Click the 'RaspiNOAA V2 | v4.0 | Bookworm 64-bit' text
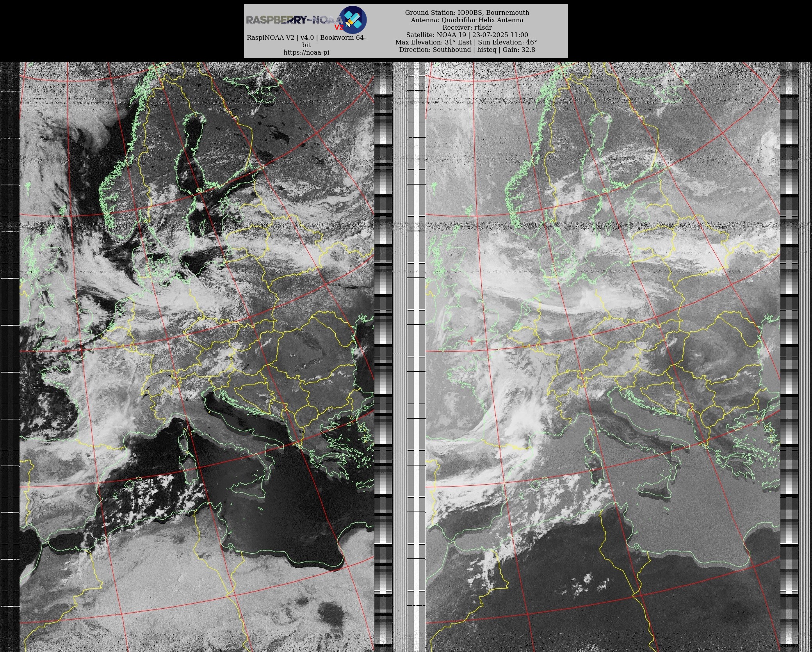 (x=306, y=41)
